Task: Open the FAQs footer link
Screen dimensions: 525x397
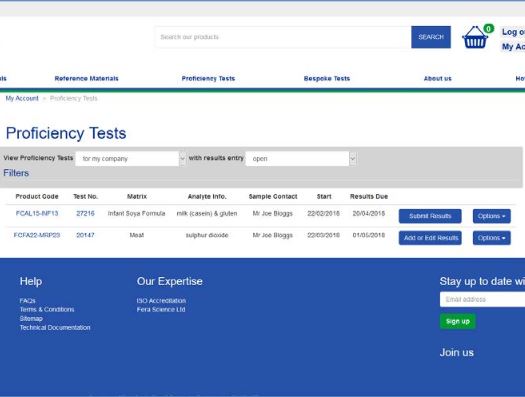Action: pyautogui.click(x=27, y=301)
